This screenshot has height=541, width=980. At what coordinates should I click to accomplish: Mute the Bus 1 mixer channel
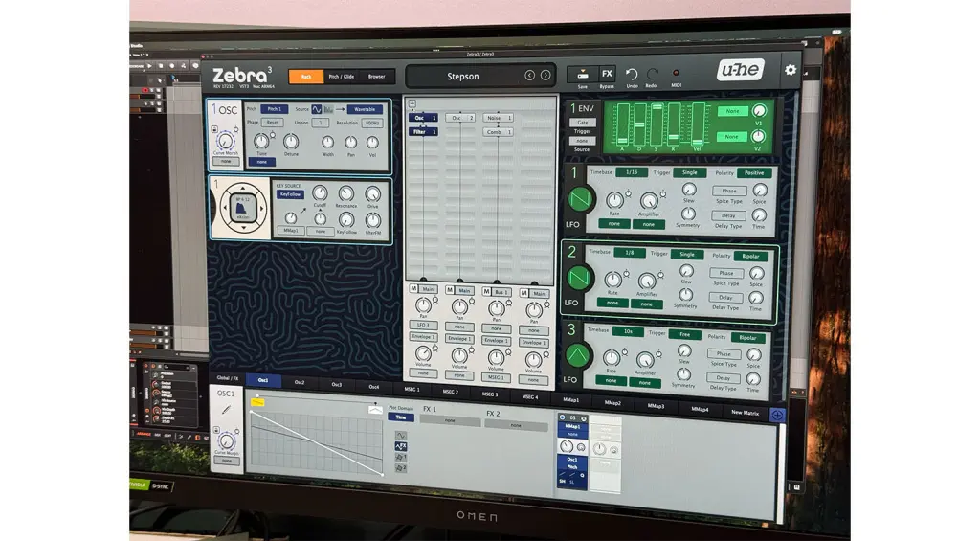click(486, 291)
